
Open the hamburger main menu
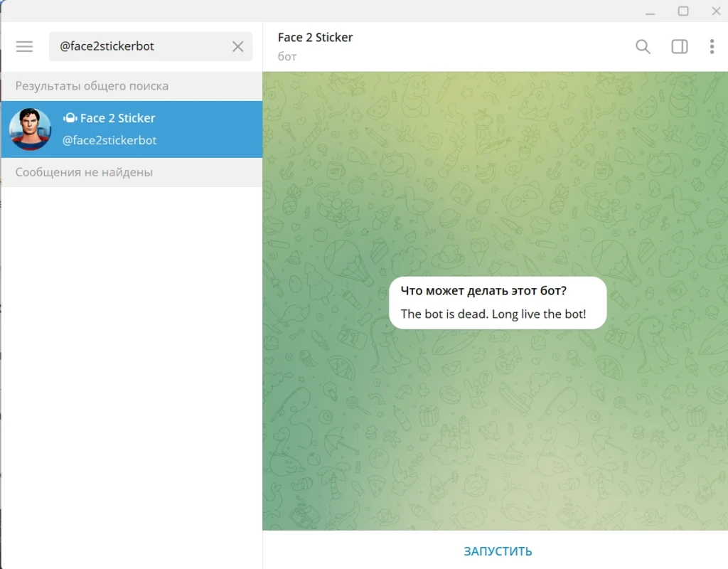click(x=24, y=46)
